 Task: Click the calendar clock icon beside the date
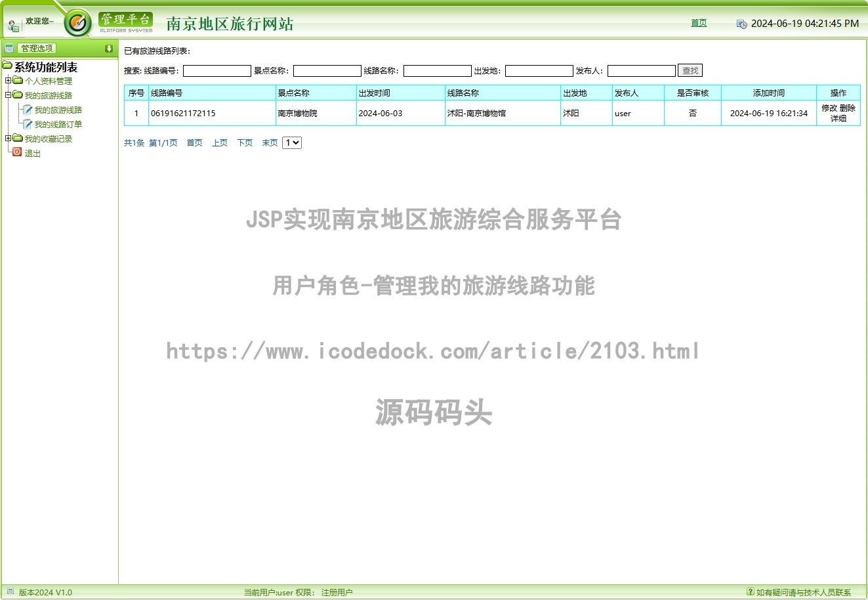click(741, 24)
